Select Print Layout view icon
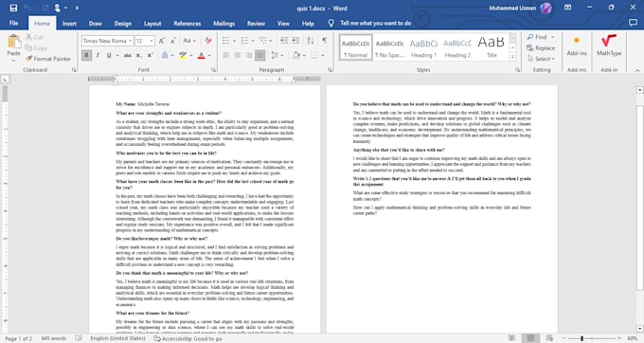 [x=530, y=338]
